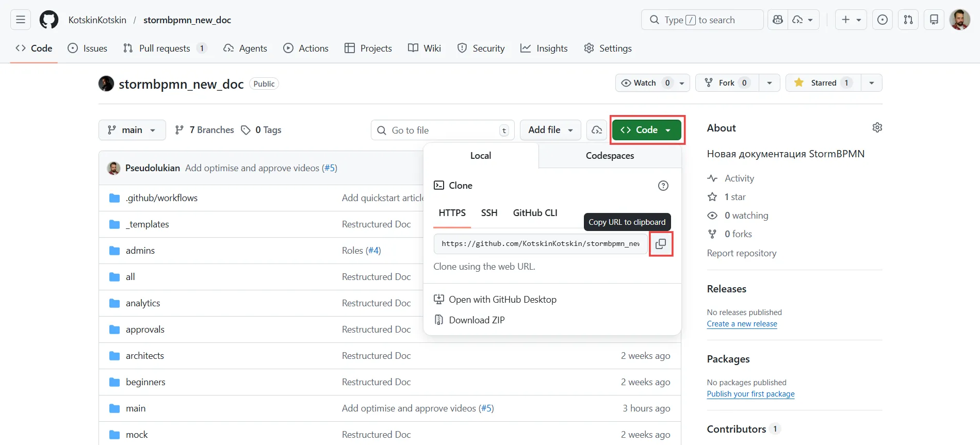
Task: Click Download ZIP
Action: [477, 320]
